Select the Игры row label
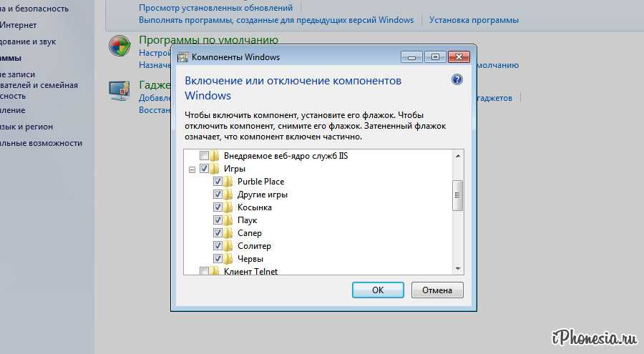Screen dimensions: 644x354 [235, 168]
